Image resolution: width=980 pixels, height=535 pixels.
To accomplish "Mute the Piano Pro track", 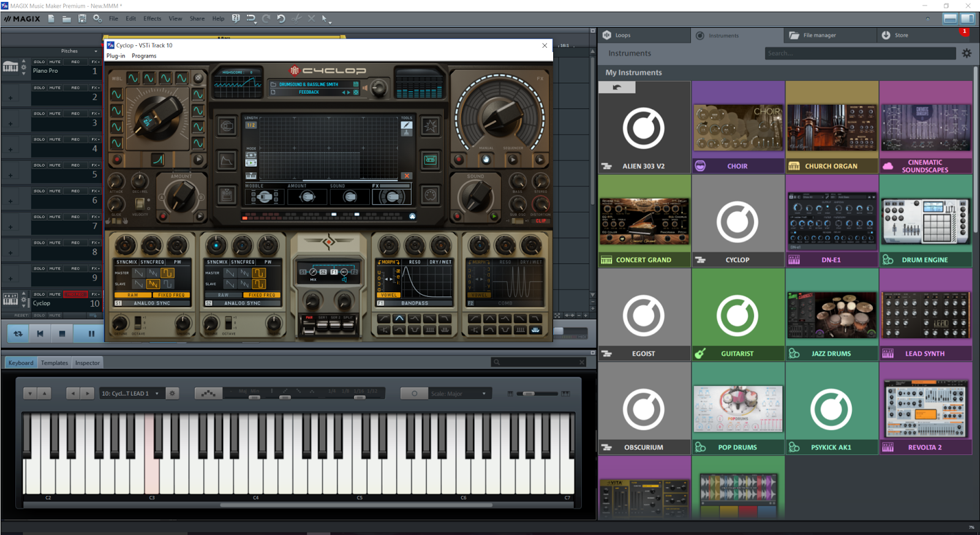I will 55,62.
